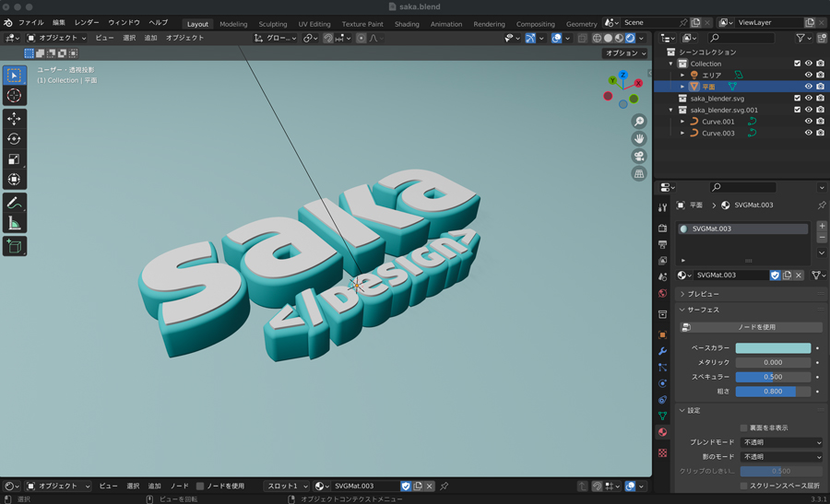
Task: Switch to the Sculpting workspace tab
Action: [x=272, y=24]
